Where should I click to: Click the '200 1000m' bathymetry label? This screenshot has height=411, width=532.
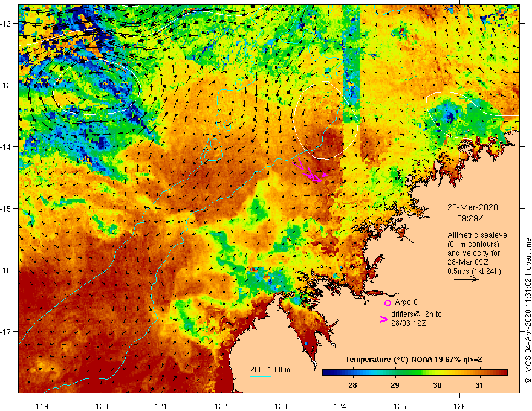point(270,370)
